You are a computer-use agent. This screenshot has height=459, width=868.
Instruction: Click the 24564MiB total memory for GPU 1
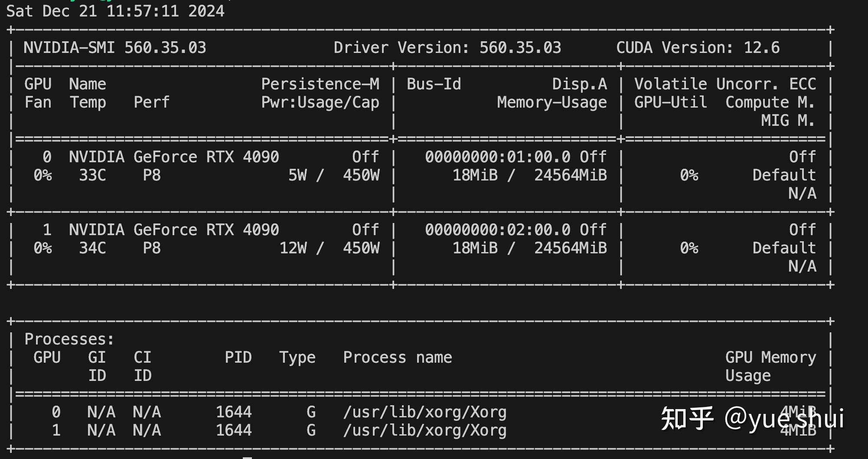(571, 248)
